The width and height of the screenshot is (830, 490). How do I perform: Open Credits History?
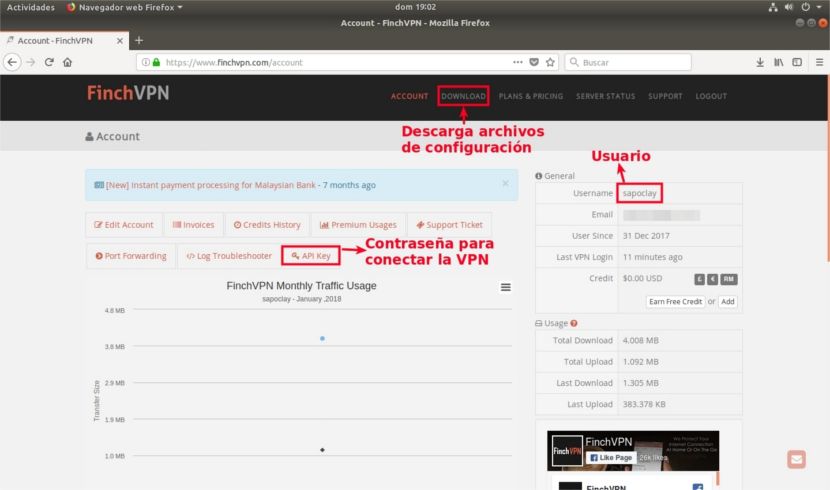[x=267, y=225]
